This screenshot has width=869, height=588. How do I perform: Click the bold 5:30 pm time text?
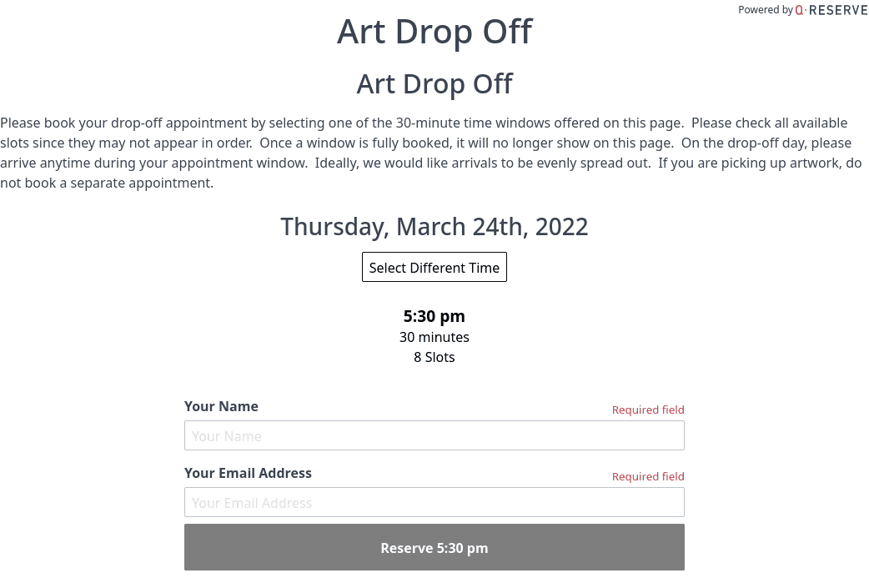435,316
